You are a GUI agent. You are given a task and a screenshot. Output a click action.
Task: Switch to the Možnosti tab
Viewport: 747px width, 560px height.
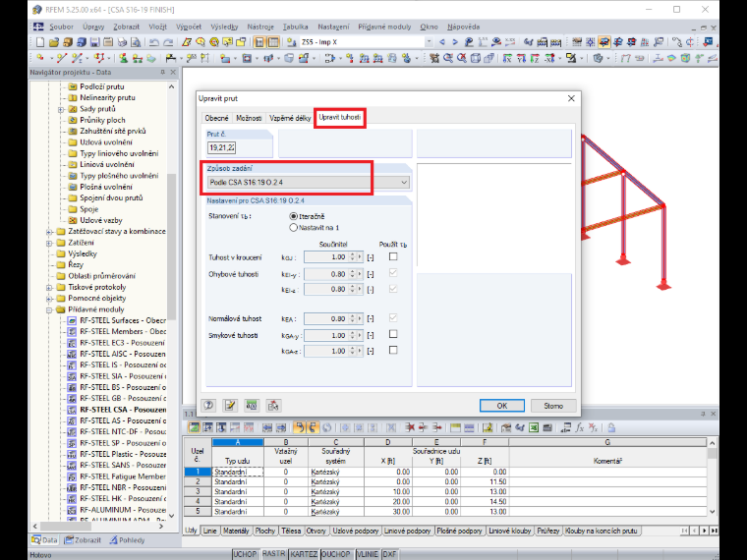[249, 118]
